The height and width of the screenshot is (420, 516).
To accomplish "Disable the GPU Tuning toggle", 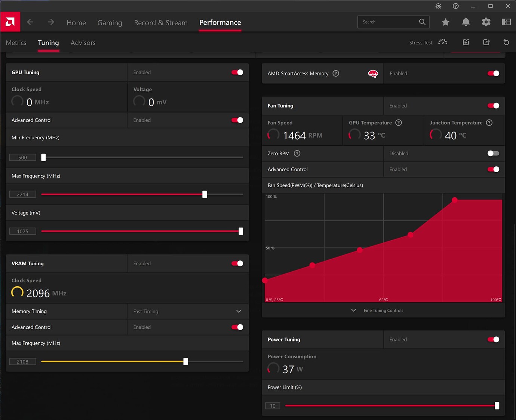I will [x=237, y=72].
